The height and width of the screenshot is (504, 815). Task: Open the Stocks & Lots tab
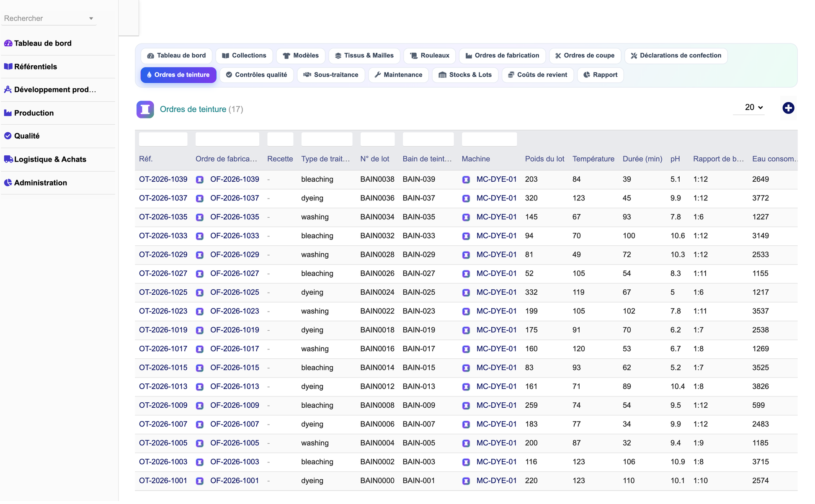465,75
